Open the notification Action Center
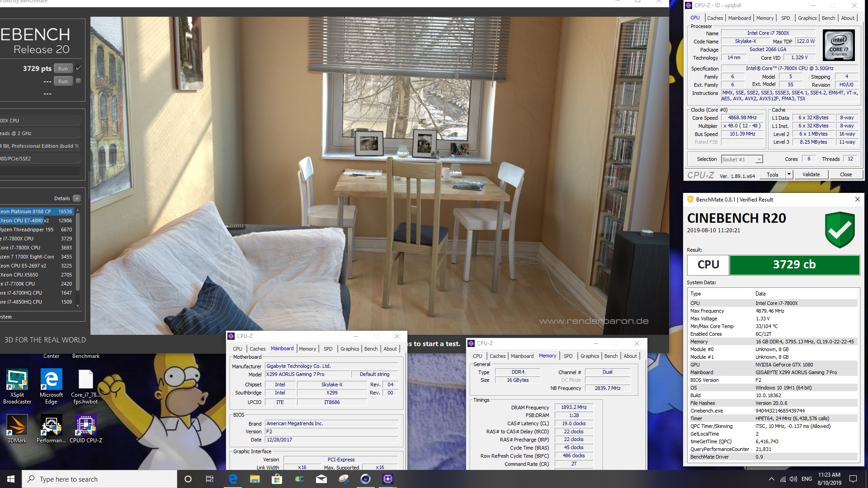The width and height of the screenshot is (868, 488). tap(853, 479)
